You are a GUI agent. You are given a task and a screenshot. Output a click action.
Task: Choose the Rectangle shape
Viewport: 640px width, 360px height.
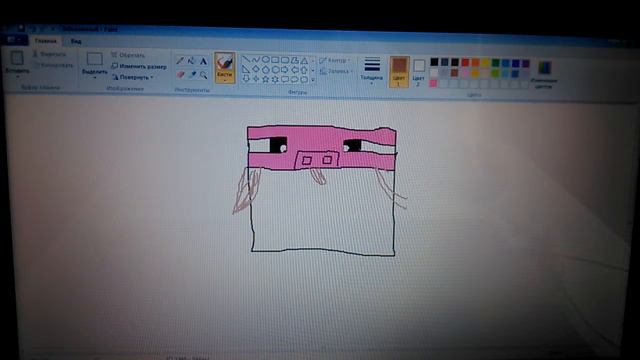tap(275, 60)
